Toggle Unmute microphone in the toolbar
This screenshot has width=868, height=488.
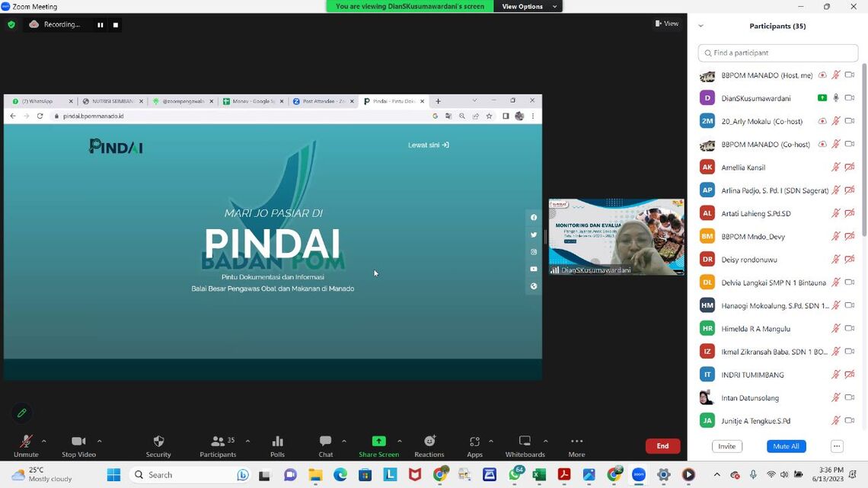point(26,442)
